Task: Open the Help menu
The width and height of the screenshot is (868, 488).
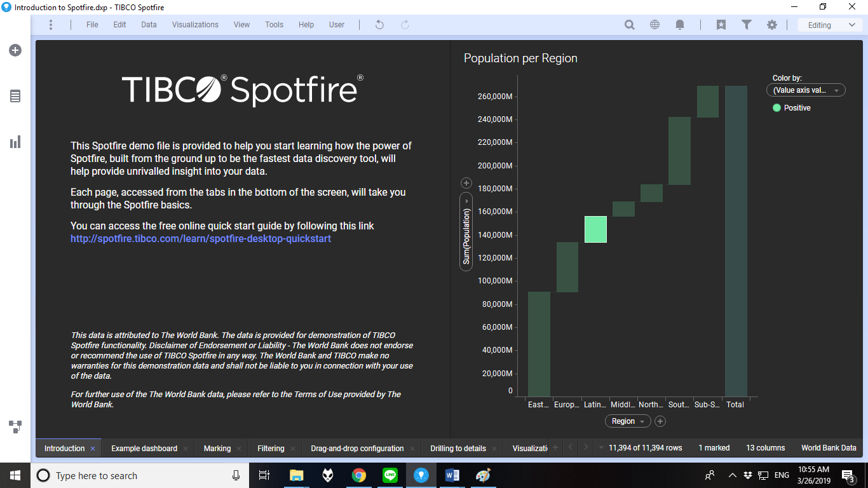Action: 306,25
